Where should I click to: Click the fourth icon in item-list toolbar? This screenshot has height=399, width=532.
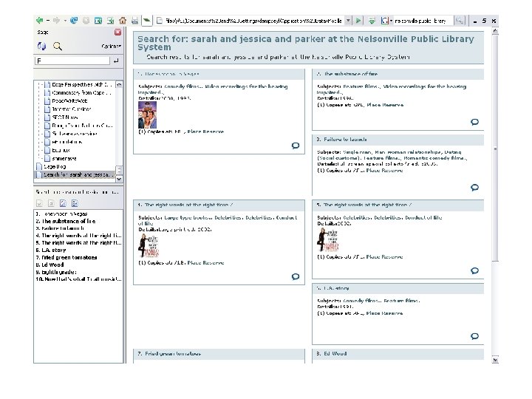[75, 203]
